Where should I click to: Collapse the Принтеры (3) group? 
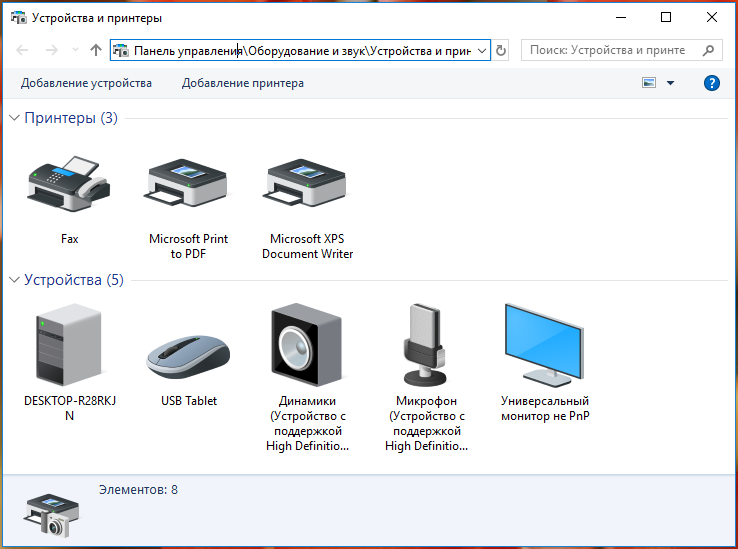pyautogui.click(x=15, y=118)
